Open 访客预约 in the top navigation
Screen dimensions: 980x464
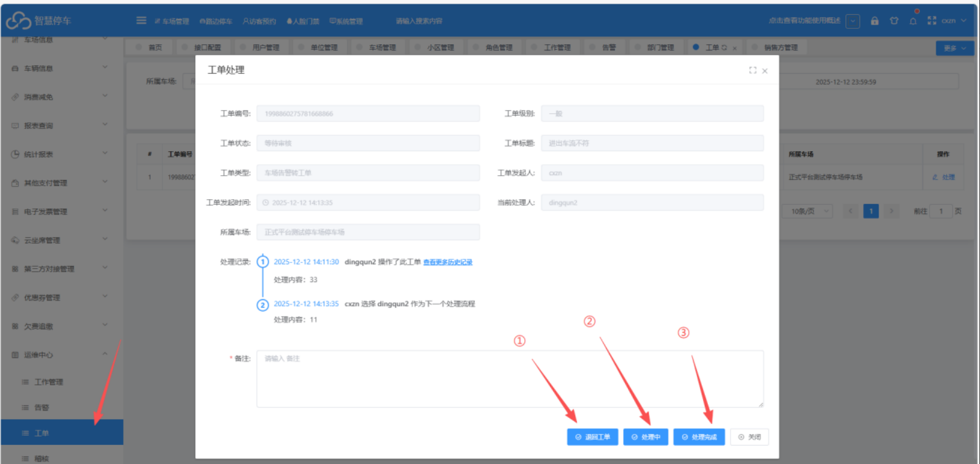[x=259, y=22]
